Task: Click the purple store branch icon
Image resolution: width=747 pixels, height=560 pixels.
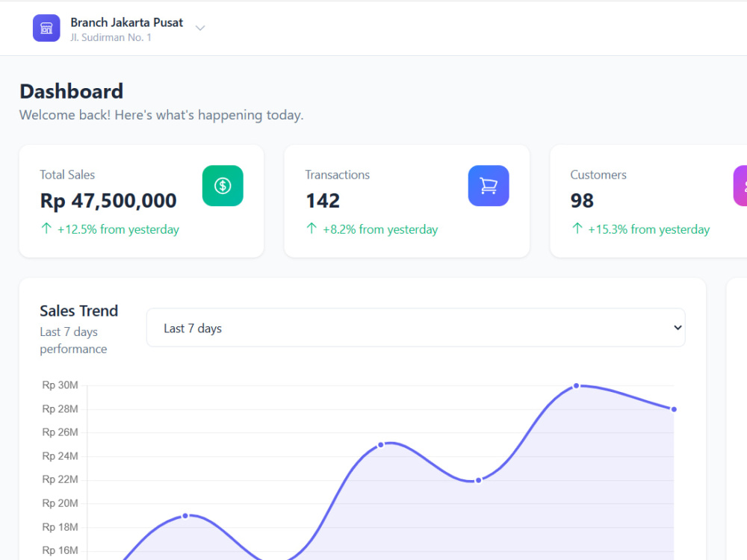Action: pyautogui.click(x=46, y=28)
